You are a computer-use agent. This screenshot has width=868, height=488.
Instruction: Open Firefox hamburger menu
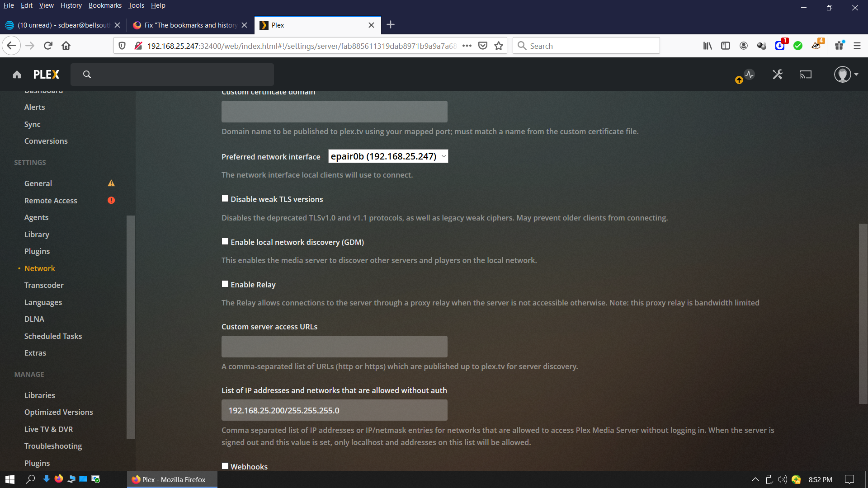click(857, 46)
